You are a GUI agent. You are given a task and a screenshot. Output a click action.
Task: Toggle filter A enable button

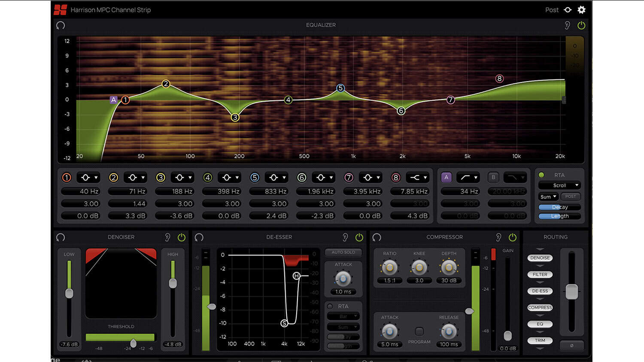447,177
